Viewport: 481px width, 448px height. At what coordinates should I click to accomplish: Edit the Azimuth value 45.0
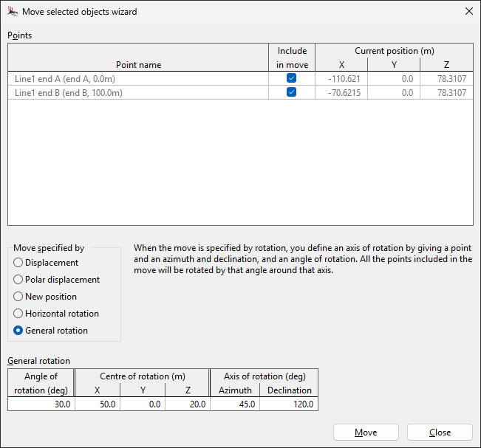[235, 404]
